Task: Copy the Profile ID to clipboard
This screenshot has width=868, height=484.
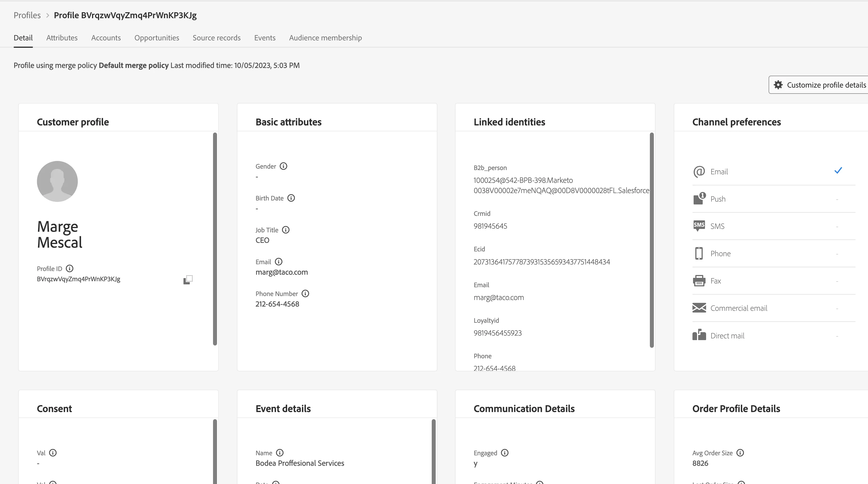Action: [188, 280]
